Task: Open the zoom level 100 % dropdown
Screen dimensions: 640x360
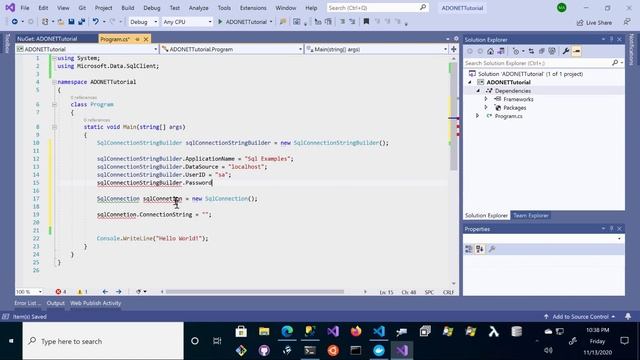Action: click(29, 291)
